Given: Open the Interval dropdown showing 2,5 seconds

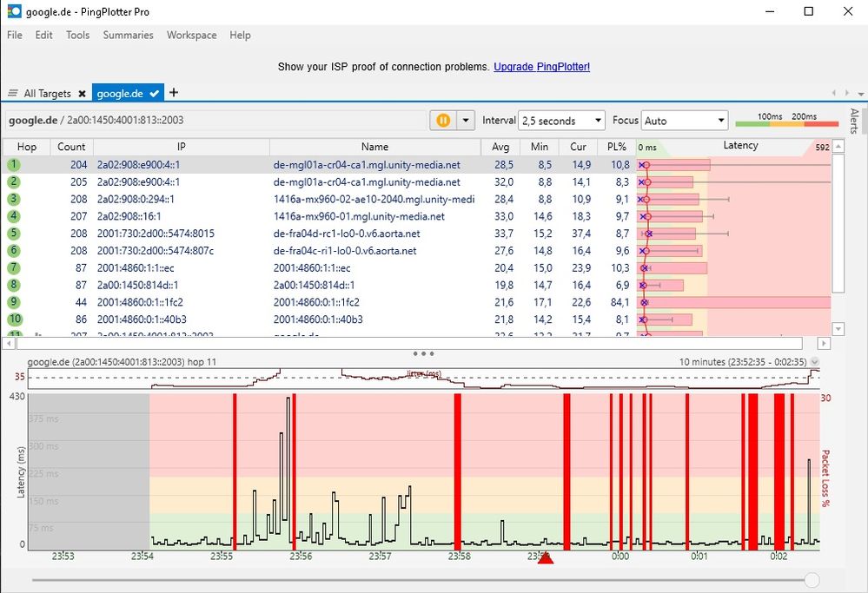Looking at the screenshot, I should click(x=561, y=121).
